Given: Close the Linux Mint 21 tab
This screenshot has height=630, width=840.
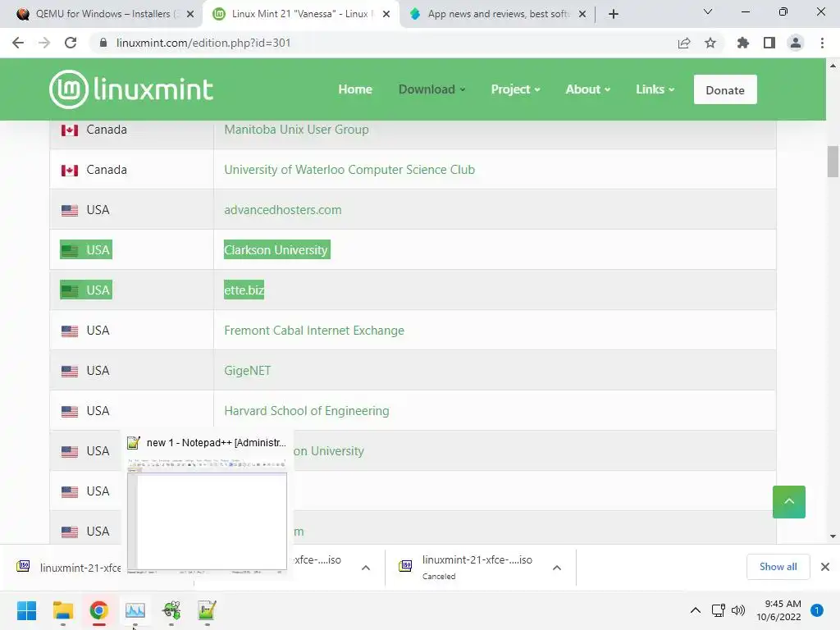Looking at the screenshot, I should pos(386,14).
